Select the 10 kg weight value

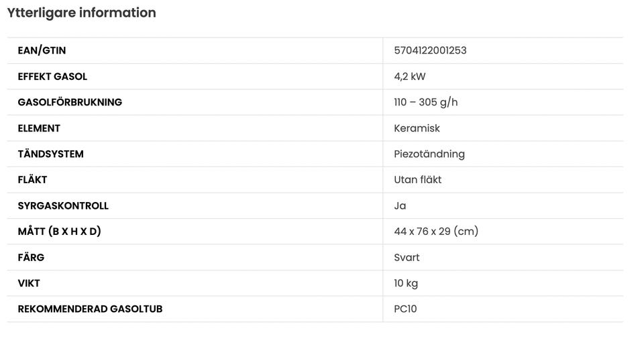pyautogui.click(x=406, y=283)
